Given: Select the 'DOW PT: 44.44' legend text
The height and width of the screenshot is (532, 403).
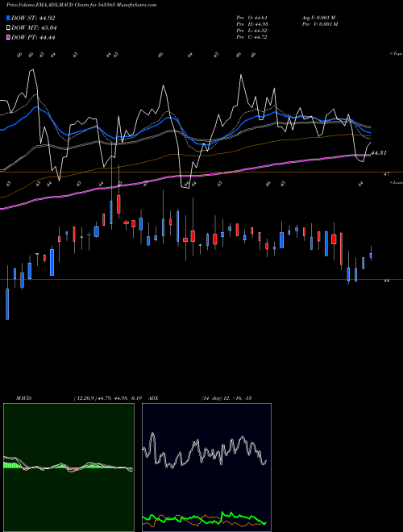Looking at the screenshot, I should (33, 37).
